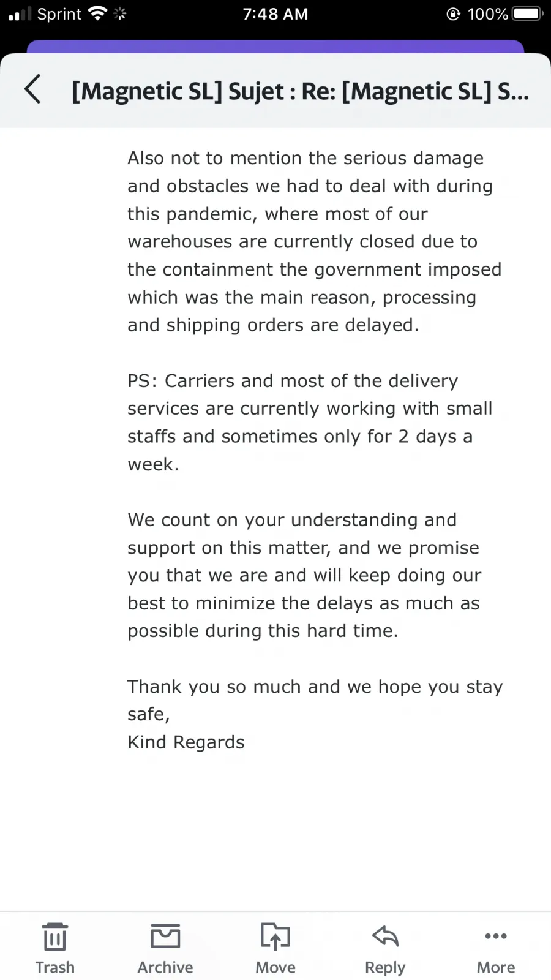The image size is (551, 980).
Task: Tap the cellular signal bars icon
Action: point(20,13)
